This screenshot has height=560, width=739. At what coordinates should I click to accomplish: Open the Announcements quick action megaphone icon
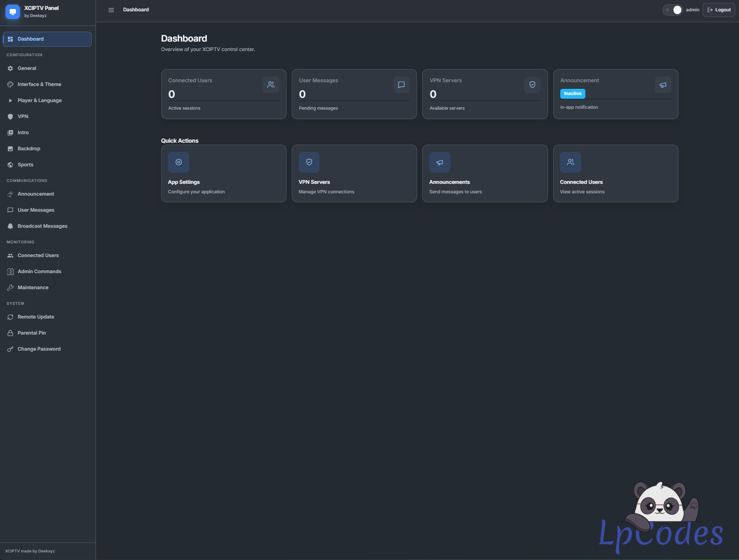[440, 162]
